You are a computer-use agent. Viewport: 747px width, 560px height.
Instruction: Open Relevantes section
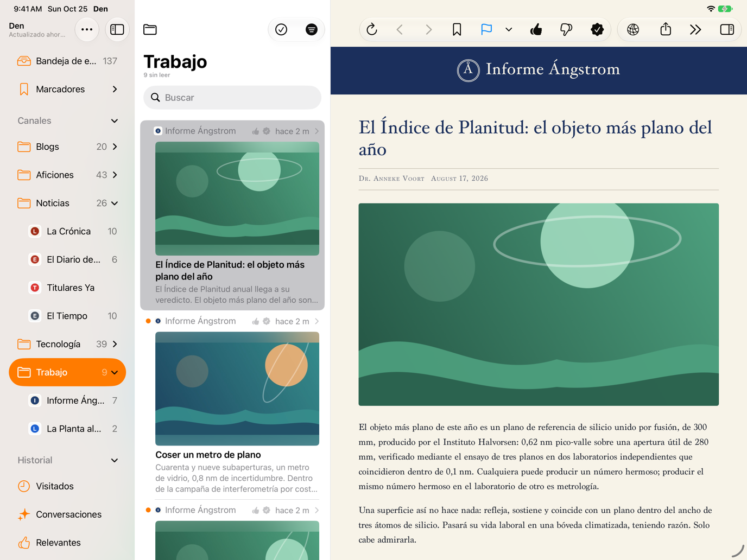(x=67, y=543)
